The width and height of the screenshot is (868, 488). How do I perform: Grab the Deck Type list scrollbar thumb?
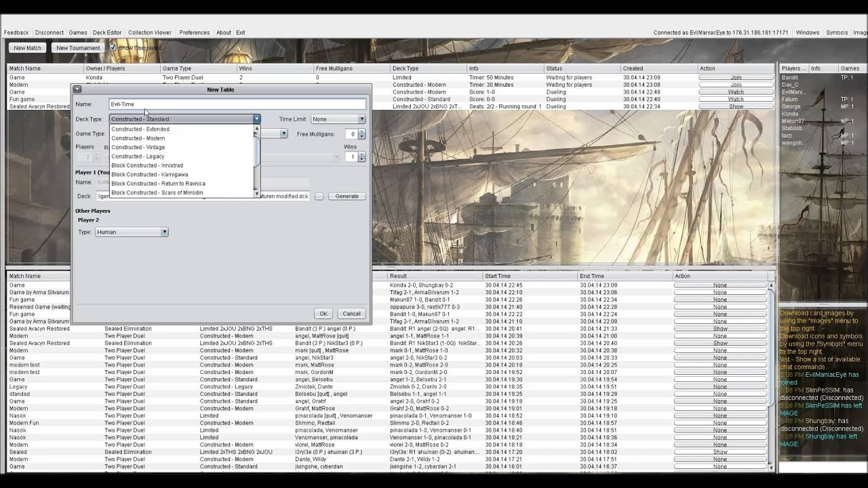pos(257,150)
